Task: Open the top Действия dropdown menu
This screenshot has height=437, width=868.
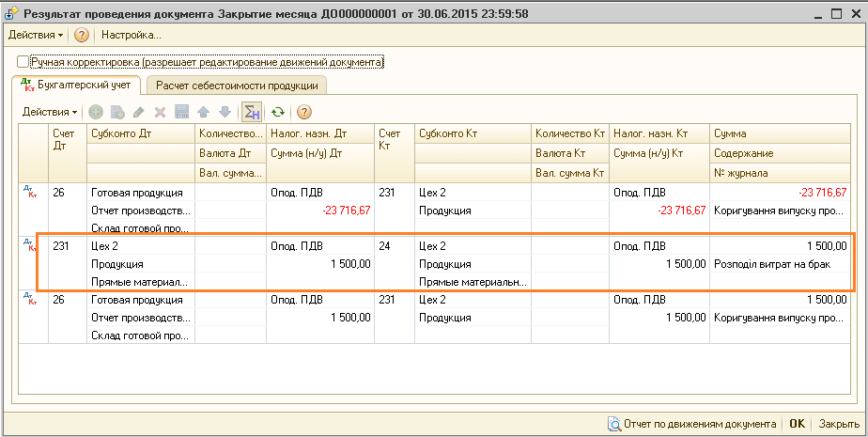Action: [x=36, y=35]
